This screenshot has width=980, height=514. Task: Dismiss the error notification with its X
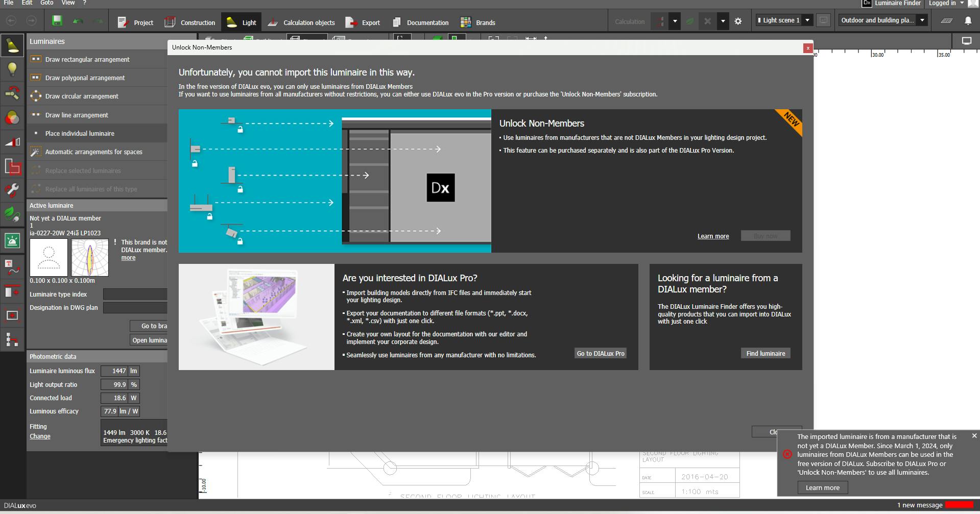pyautogui.click(x=974, y=435)
